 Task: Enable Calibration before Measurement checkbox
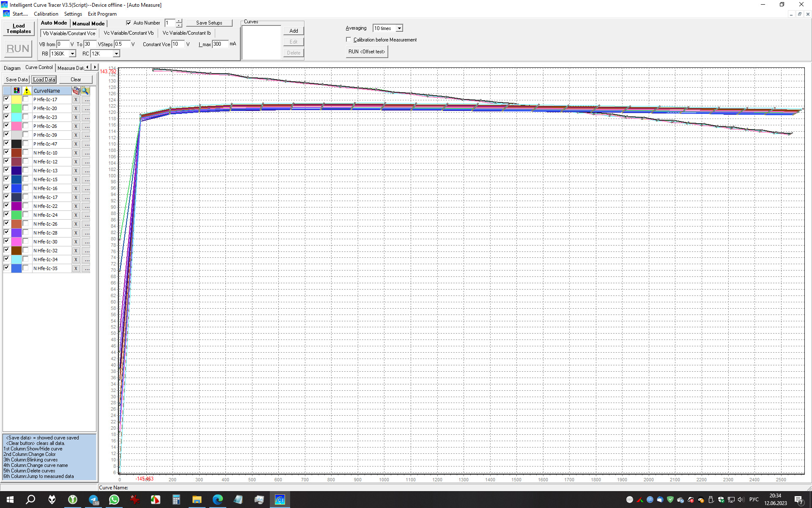tap(348, 40)
